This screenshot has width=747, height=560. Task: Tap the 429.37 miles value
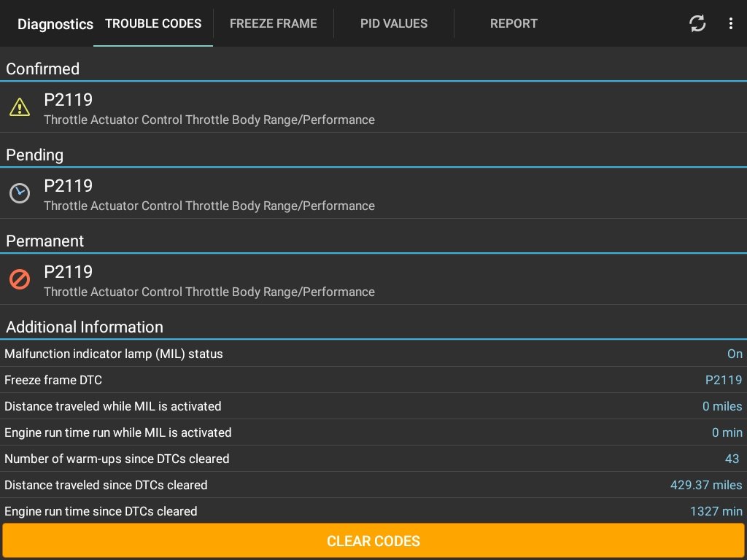point(706,485)
